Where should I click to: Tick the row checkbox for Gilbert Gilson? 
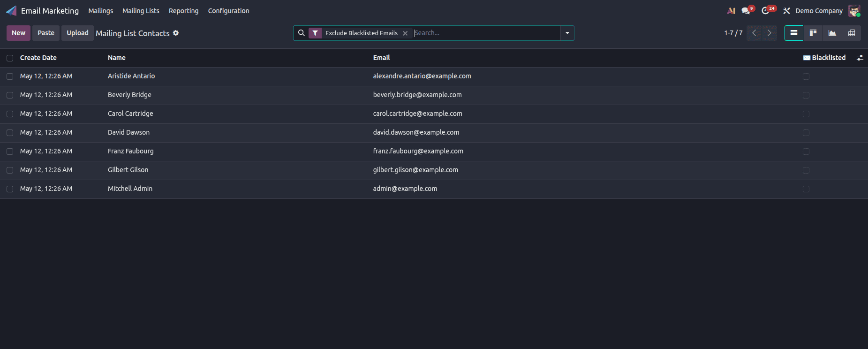click(10, 170)
